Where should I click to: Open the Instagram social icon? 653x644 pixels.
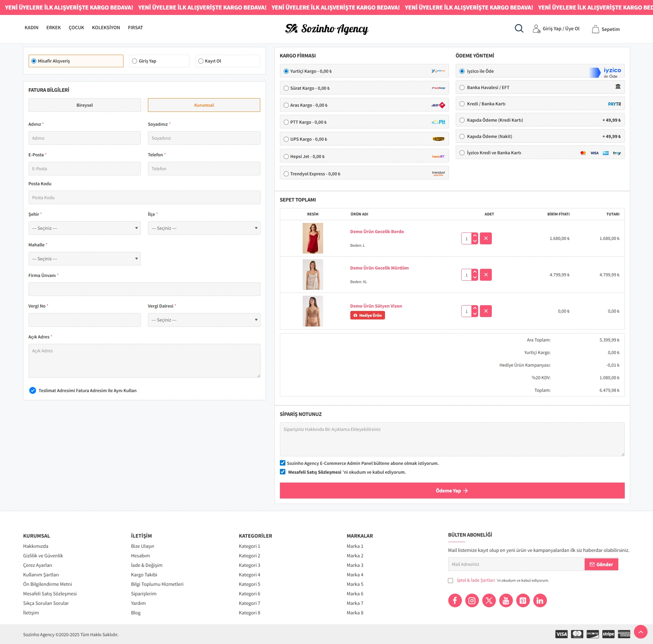click(472, 601)
